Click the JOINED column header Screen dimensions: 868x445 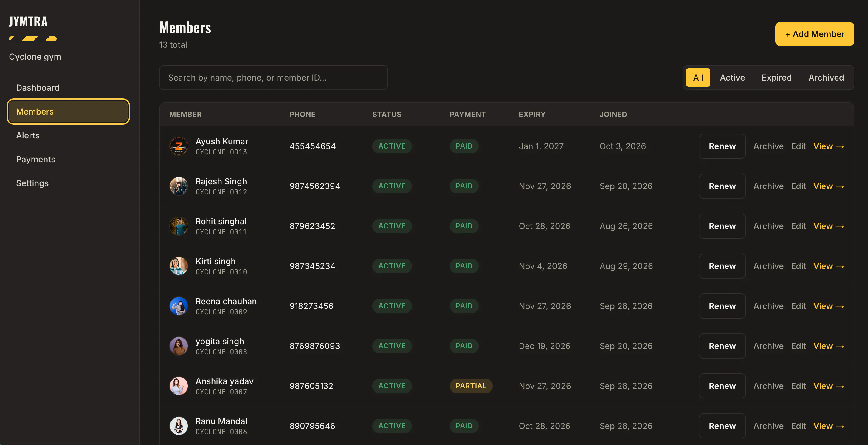pyautogui.click(x=613, y=114)
